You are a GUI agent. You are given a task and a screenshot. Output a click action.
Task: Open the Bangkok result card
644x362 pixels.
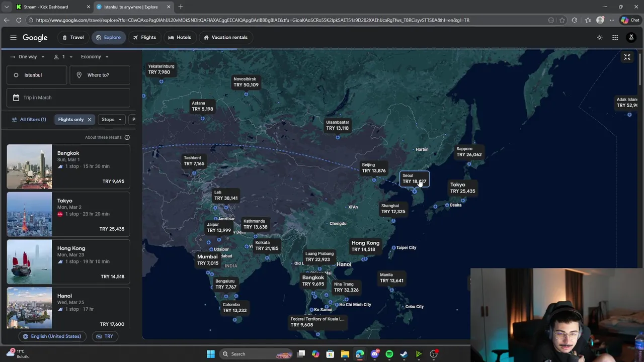click(68, 167)
